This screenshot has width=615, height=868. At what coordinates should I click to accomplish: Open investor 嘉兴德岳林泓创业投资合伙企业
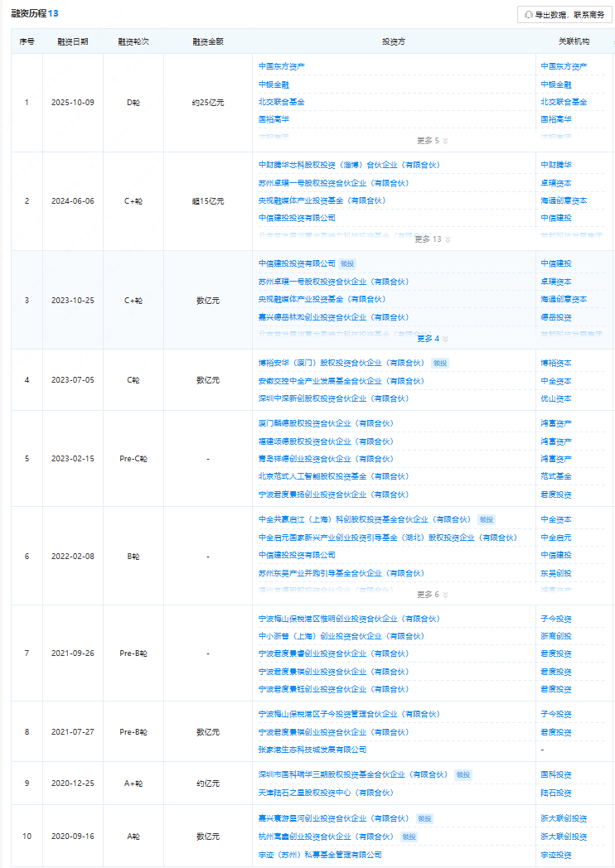pyautogui.click(x=333, y=317)
